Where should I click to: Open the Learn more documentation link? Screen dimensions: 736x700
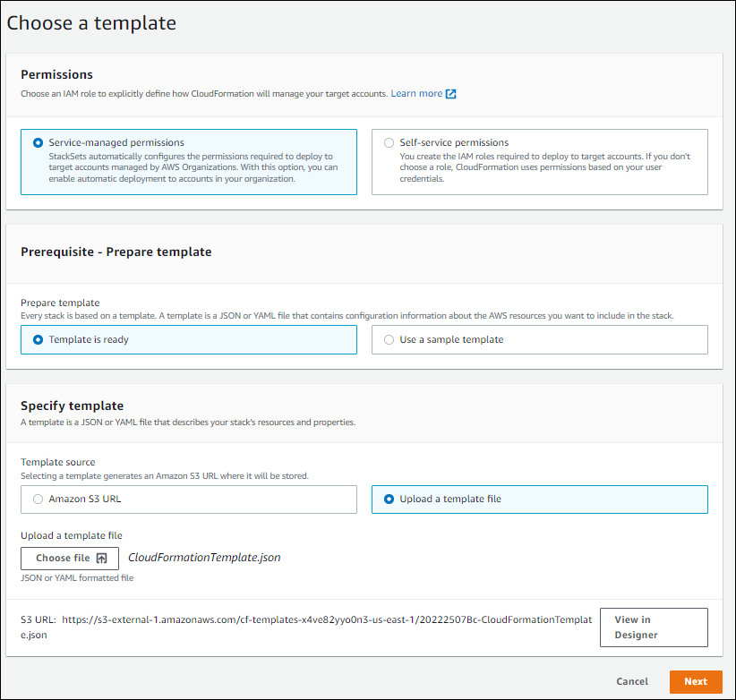415,93
